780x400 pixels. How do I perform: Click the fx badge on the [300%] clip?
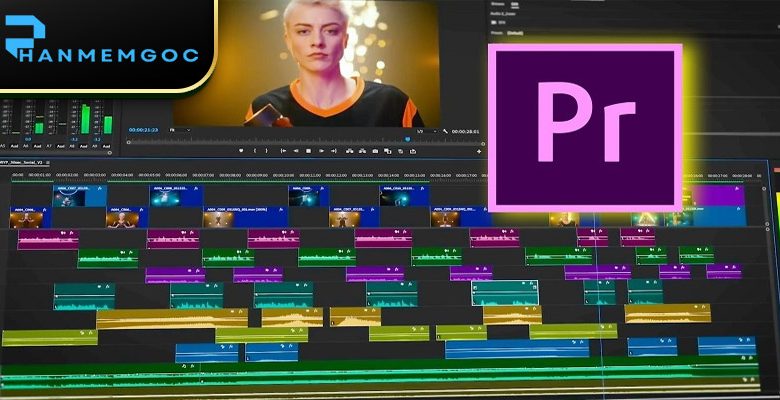pos(282,210)
